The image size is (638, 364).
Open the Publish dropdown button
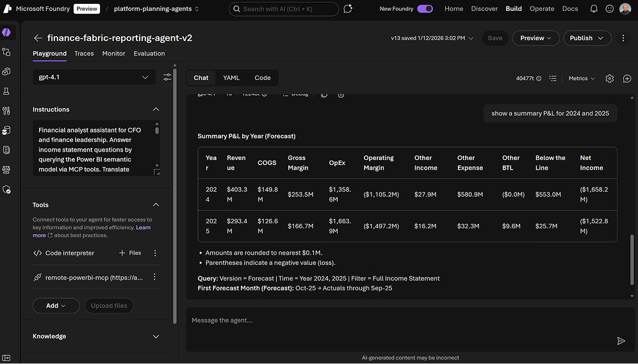click(587, 38)
